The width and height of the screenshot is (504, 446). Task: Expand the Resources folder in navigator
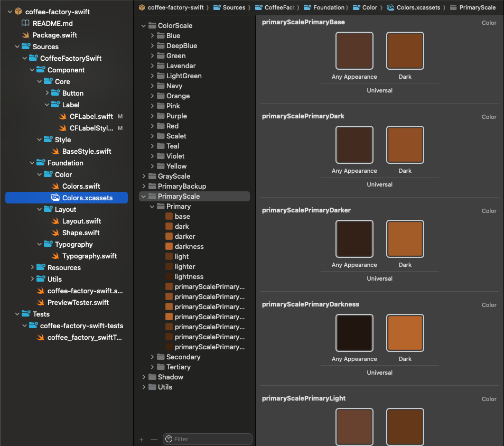point(32,267)
